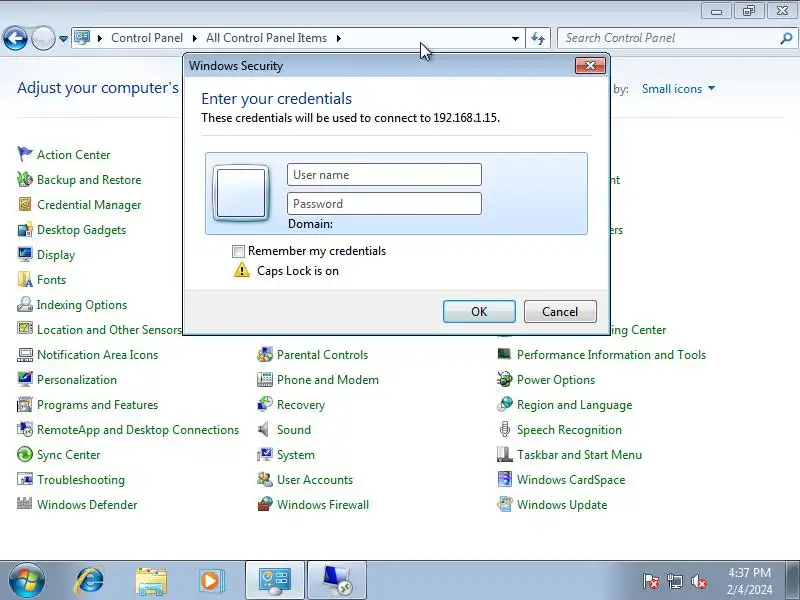Cancel the Windows Security dialog
This screenshot has height=600, width=800.
click(x=560, y=311)
